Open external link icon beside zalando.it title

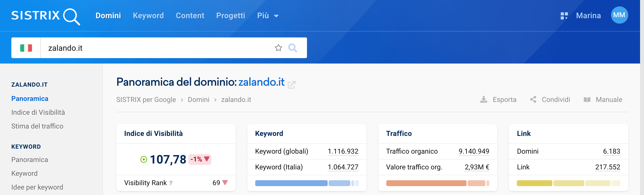coord(291,84)
